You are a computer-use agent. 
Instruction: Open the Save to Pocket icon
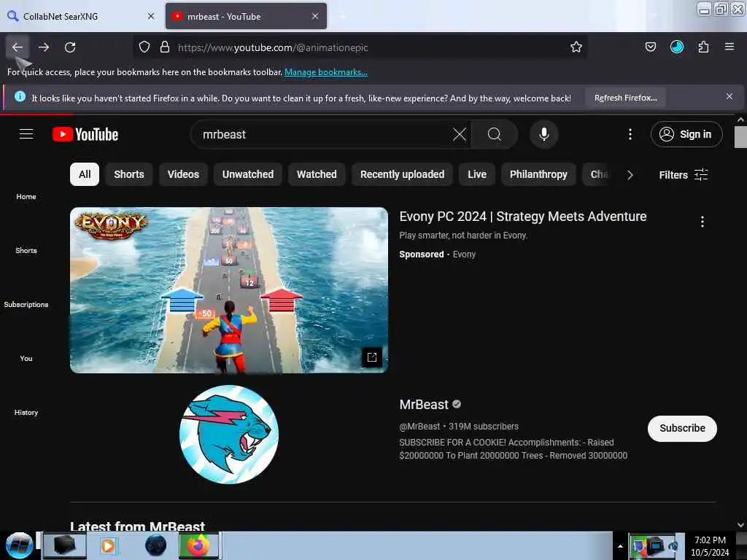[650, 47]
